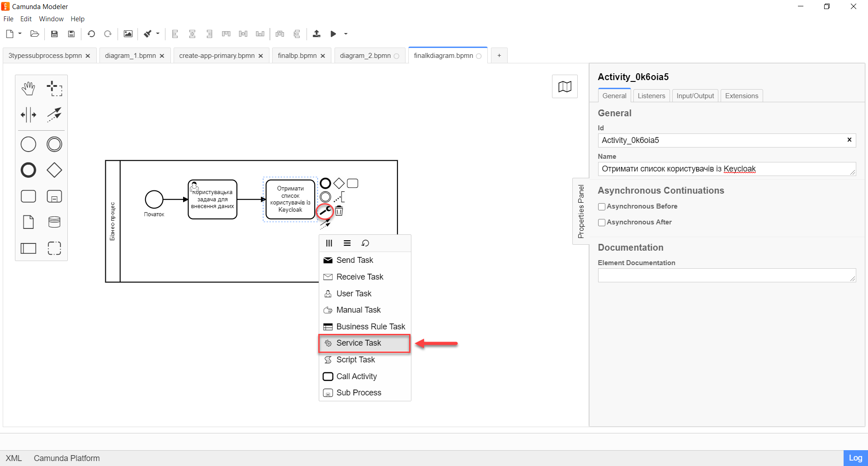Switch to Input/Output properties tab

(695, 96)
